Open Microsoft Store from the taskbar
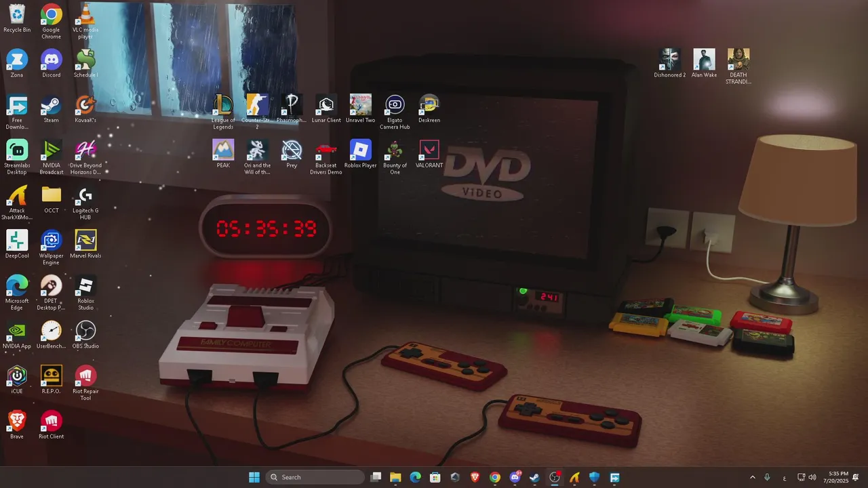The width and height of the screenshot is (868, 488). (x=435, y=477)
